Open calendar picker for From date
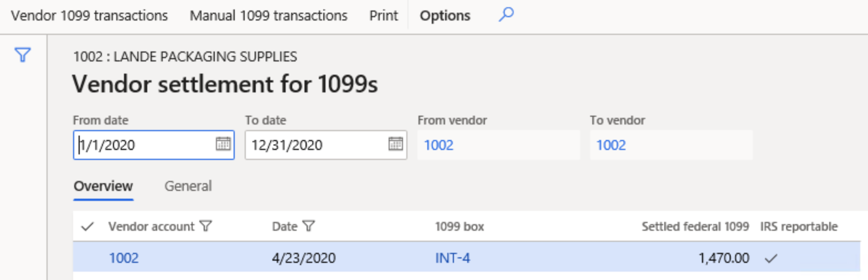 [223, 144]
